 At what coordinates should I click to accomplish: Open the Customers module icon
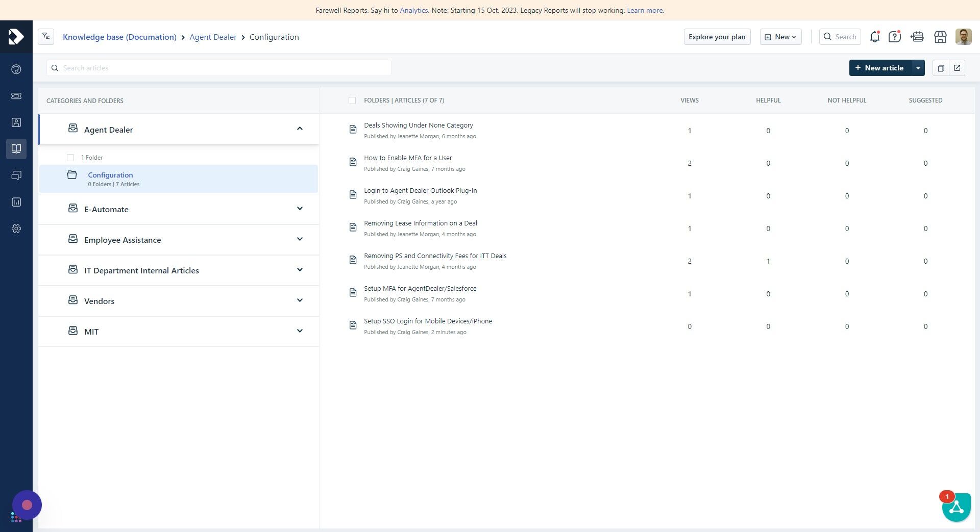click(x=16, y=122)
